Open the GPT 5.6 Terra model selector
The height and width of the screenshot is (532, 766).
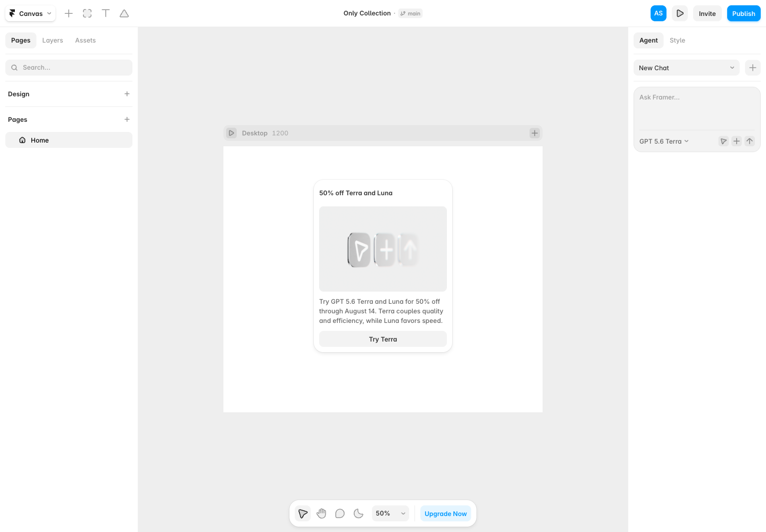664,141
